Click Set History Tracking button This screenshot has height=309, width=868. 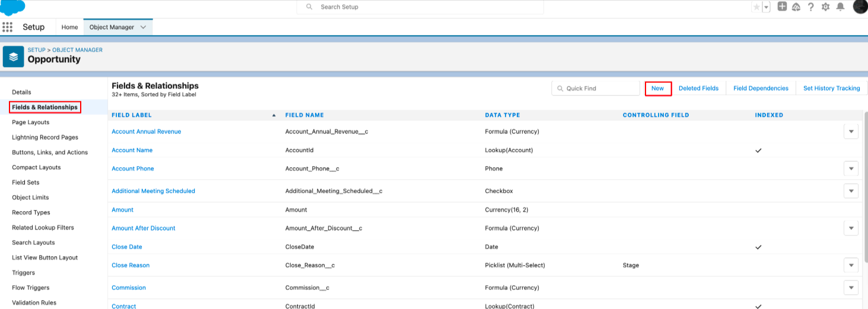click(x=831, y=88)
